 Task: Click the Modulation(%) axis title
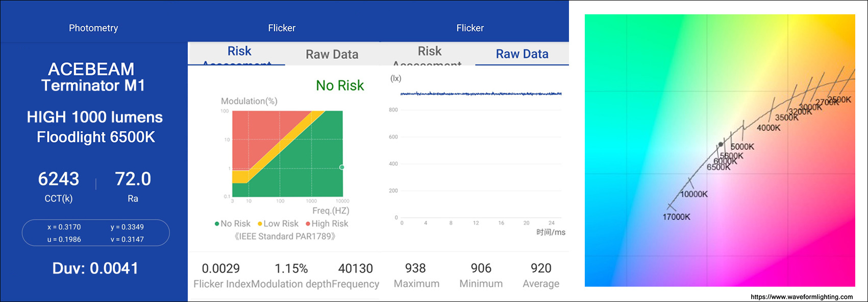[249, 101]
